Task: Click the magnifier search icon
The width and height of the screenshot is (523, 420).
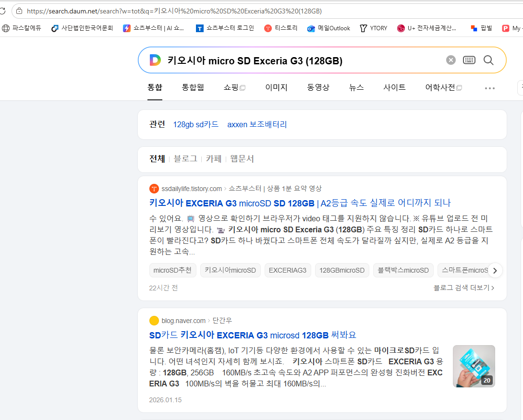Action: (488, 60)
